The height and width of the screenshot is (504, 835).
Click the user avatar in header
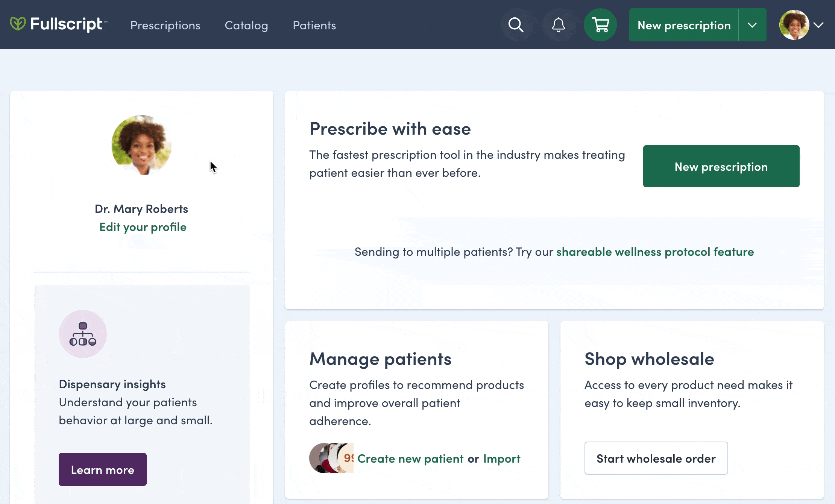point(794,25)
